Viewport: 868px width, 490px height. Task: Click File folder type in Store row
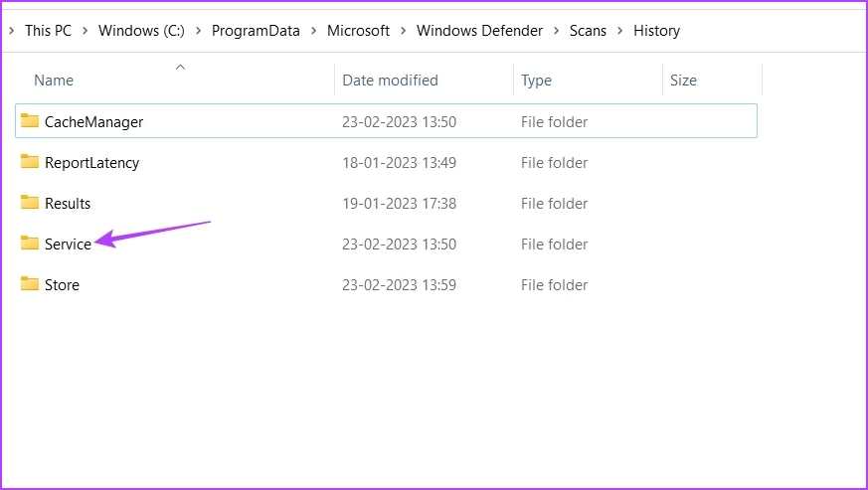click(x=554, y=285)
